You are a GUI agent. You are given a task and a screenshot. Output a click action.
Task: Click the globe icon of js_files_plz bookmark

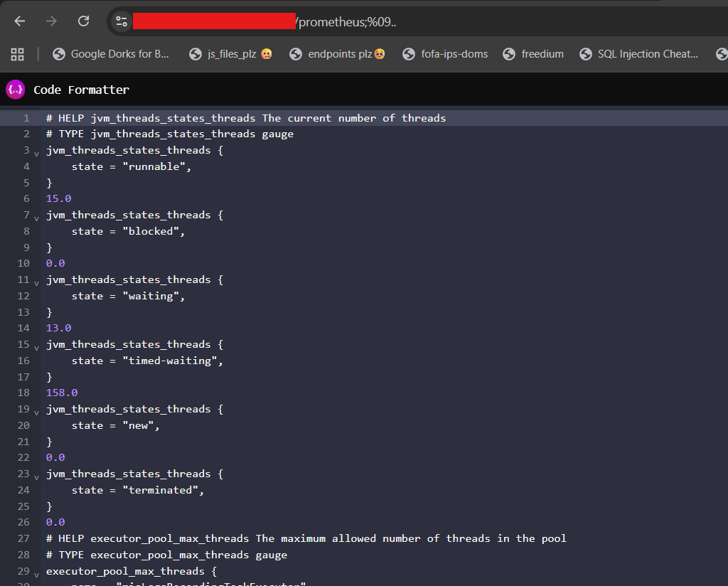196,54
